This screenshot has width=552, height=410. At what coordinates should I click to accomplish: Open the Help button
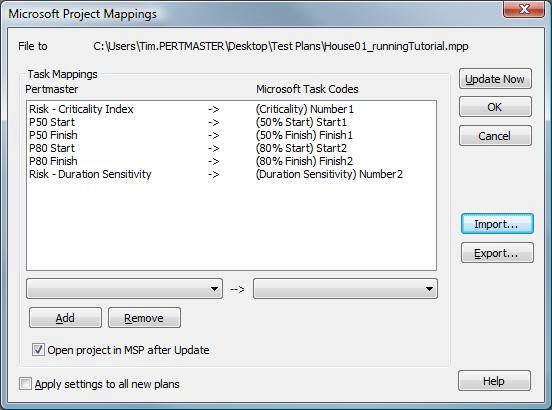(494, 380)
